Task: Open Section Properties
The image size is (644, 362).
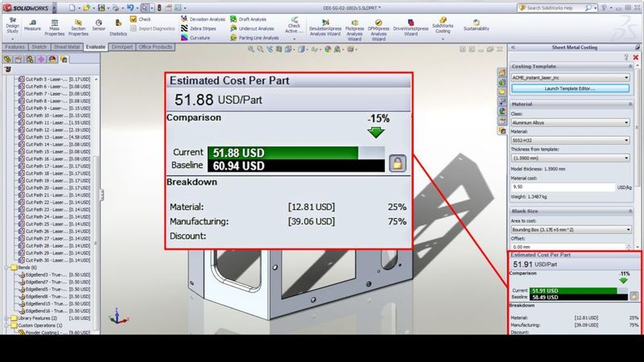Action: pos(78,27)
